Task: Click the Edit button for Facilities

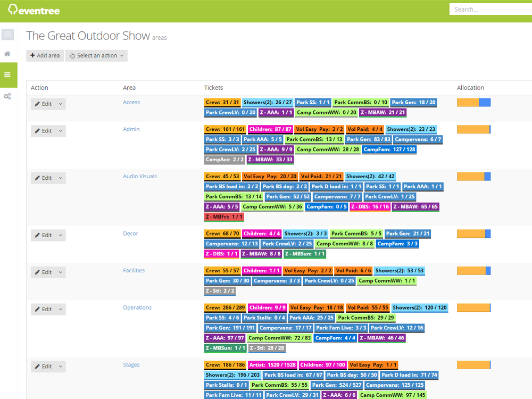Action: tap(44, 272)
